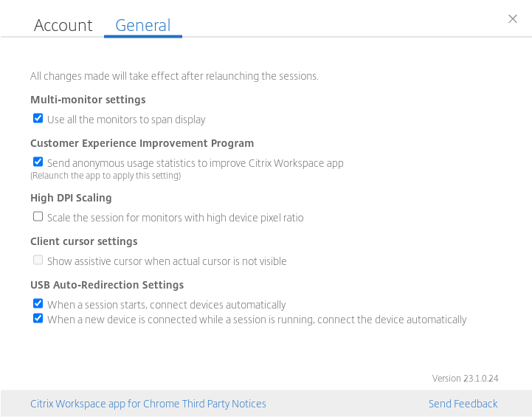Click the High DPI Scaling heading
This screenshot has height=417, width=532.
click(x=71, y=198)
